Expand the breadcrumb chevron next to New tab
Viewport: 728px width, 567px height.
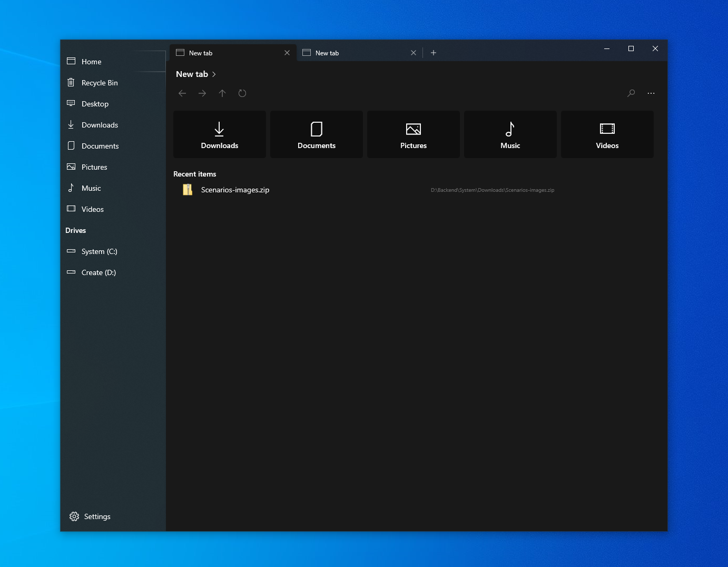click(x=214, y=74)
